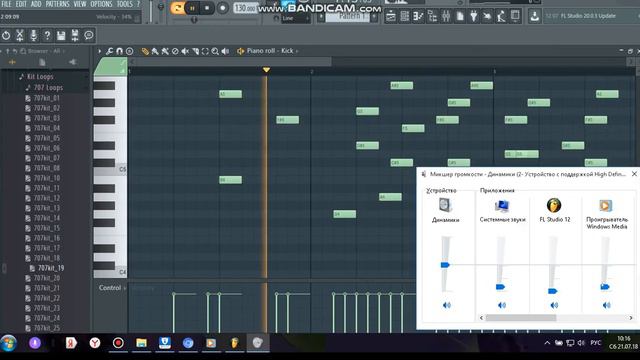This screenshot has width=640, height=360.
Task: Select the Paint brush tool
Action: (x=155, y=51)
